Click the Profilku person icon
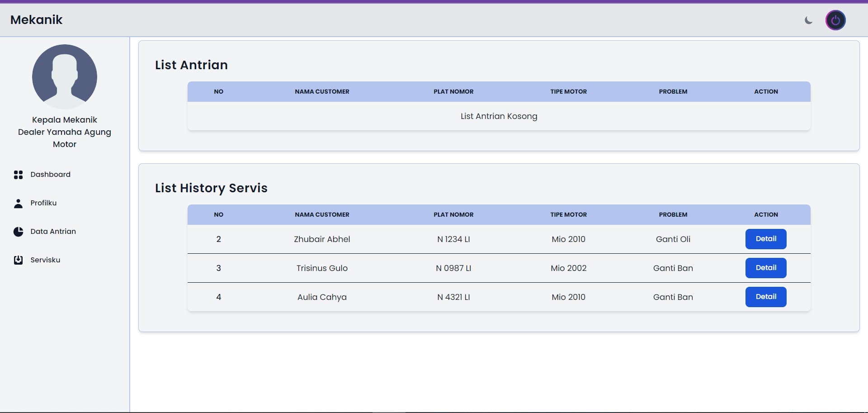Viewport: 868px width, 413px height. coord(18,203)
